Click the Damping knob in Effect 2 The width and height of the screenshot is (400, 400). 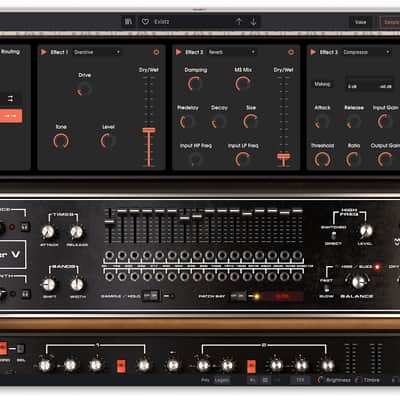click(x=195, y=83)
